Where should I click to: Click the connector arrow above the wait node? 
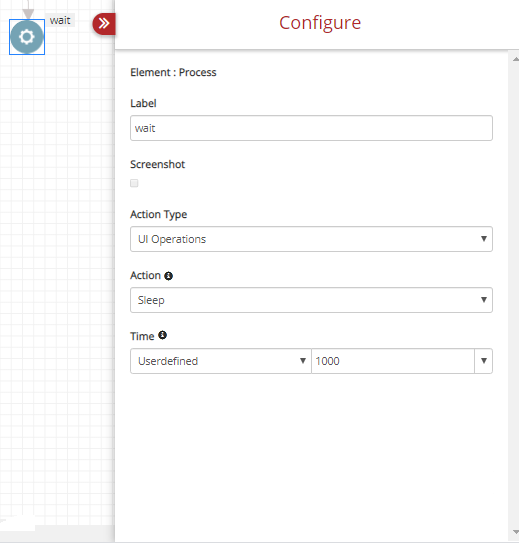[x=28, y=10]
